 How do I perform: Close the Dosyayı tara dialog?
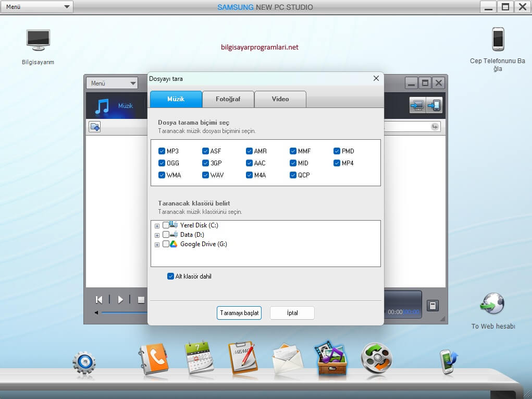(376, 78)
